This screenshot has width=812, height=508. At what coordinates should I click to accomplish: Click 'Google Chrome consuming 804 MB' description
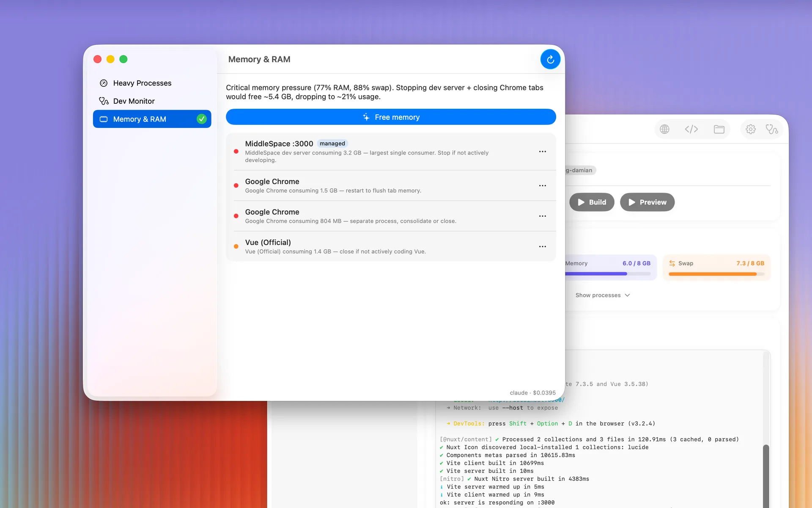point(351,221)
